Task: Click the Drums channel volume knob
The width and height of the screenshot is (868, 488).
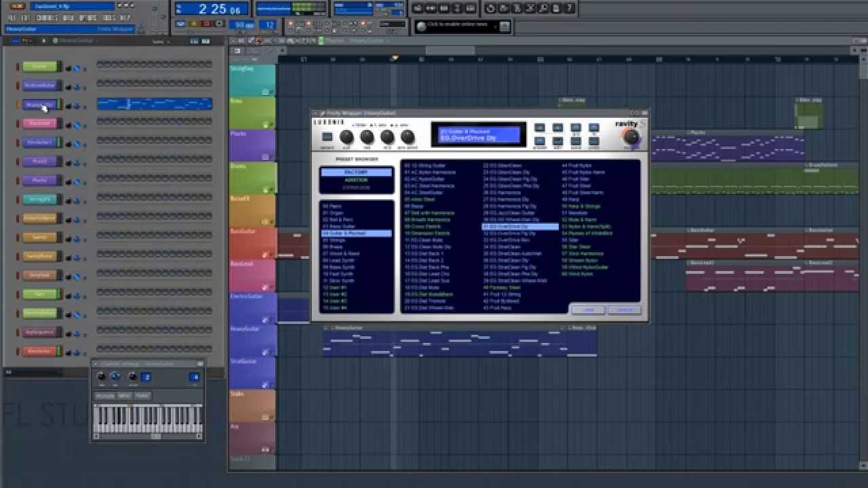Action: pos(77,68)
